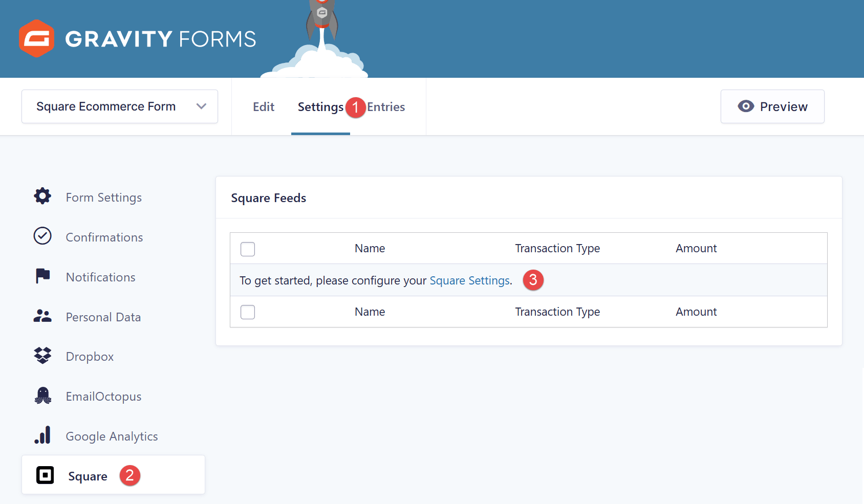
Task: Click the top Transaction Type column header
Action: 557,248
